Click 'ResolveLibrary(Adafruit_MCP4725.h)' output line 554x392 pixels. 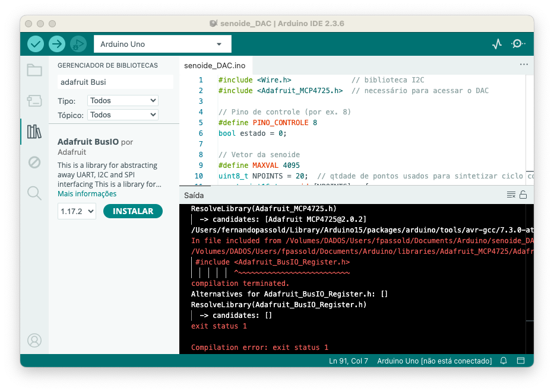point(264,209)
